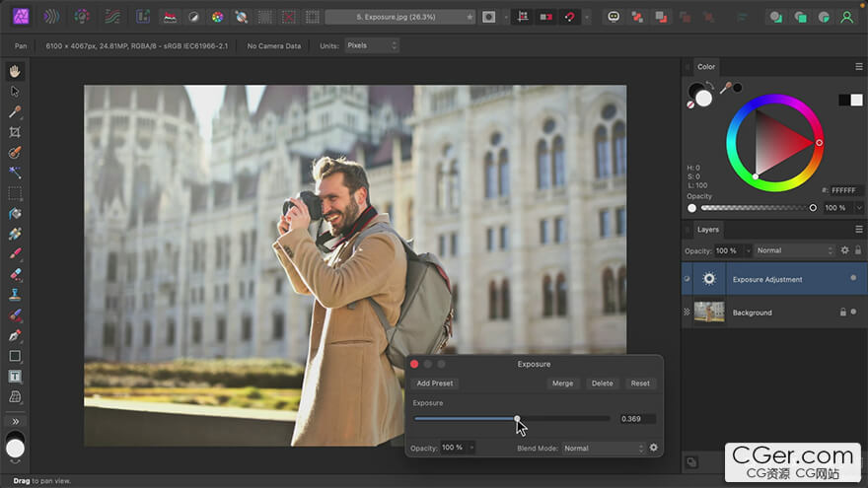Open the Tone Mapping persona
Screen dimensions: 868x488
tap(112, 17)
